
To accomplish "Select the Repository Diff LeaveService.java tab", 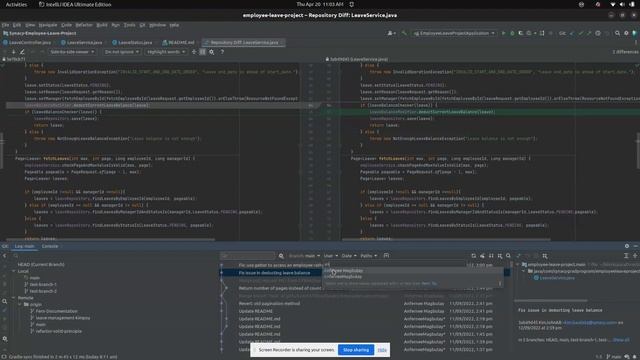I will click(244, 42).
